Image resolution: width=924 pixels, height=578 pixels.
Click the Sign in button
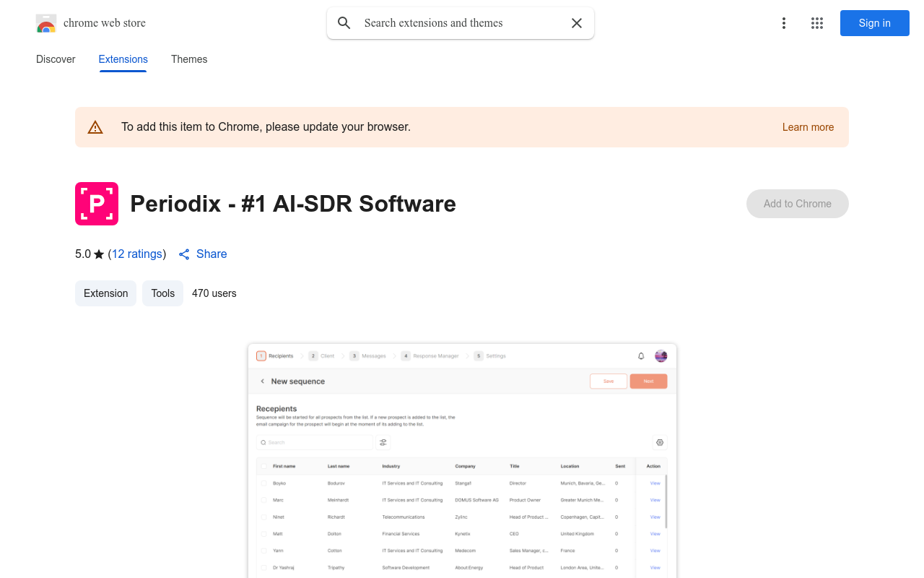pos(875,23)
